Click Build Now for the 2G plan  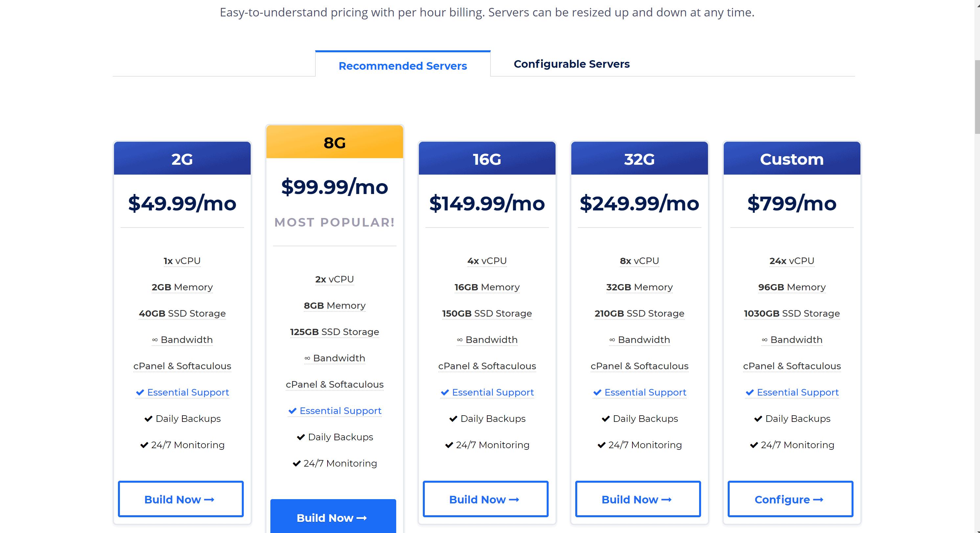(x=181, y=499)
